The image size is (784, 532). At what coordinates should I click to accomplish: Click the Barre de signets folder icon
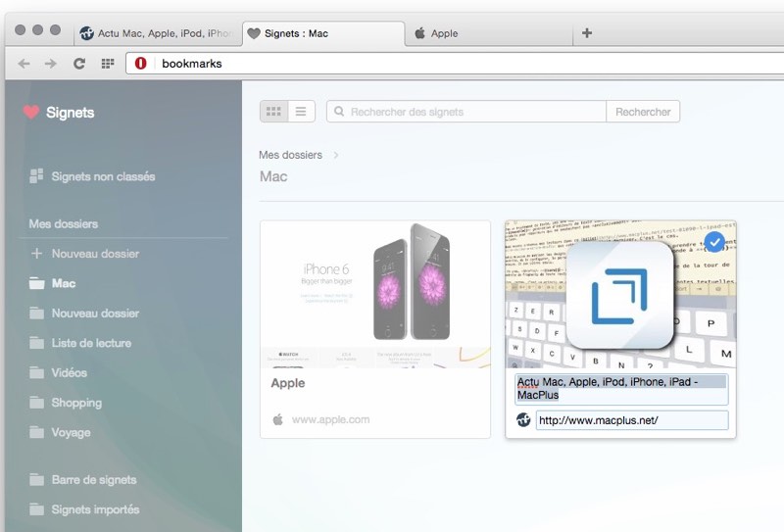click(x=36, y=479)
